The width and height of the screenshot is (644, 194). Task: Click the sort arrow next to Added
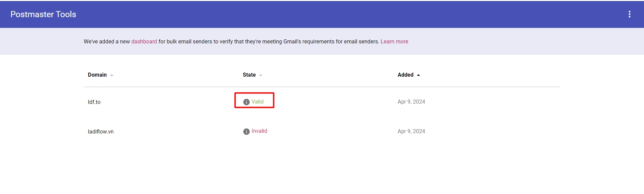coord(418,75)
